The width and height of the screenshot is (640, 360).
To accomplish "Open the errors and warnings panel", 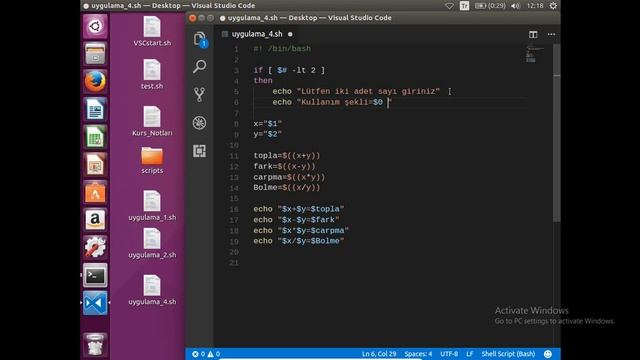I will click(206, 354).
